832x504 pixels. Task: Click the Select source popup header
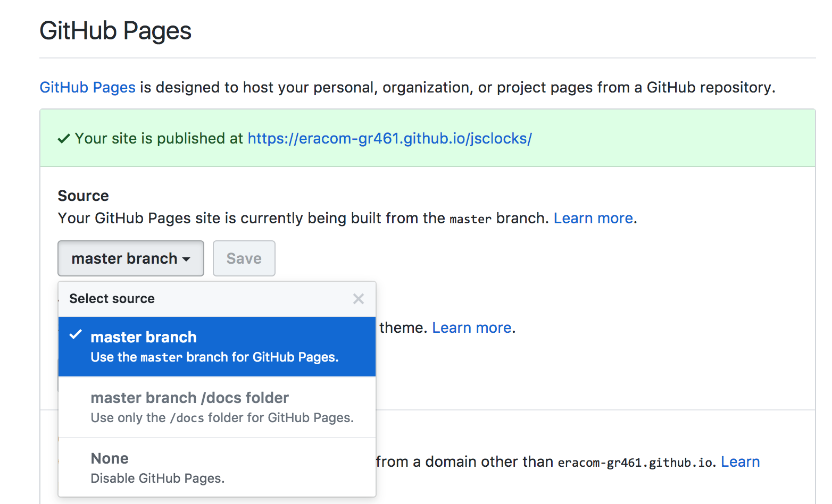[x=112, y=298]
